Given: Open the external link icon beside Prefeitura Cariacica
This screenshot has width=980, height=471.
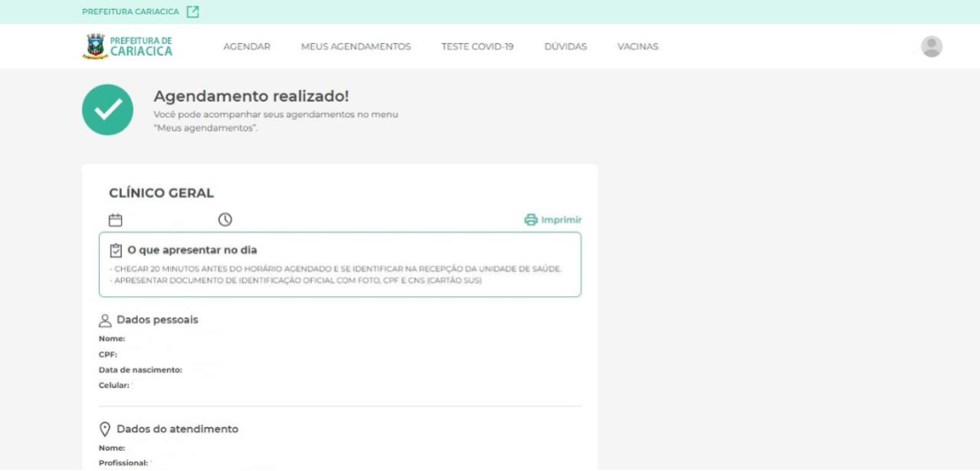Looking at the screenshot, I should point(194,11).
